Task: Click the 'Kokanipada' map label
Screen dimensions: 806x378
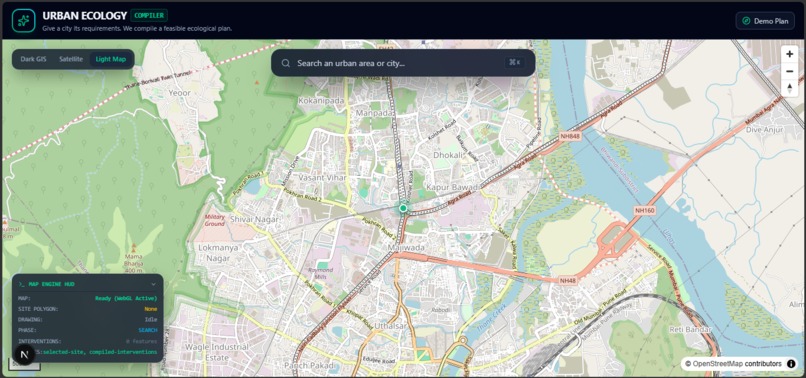Action: point(321,101)
